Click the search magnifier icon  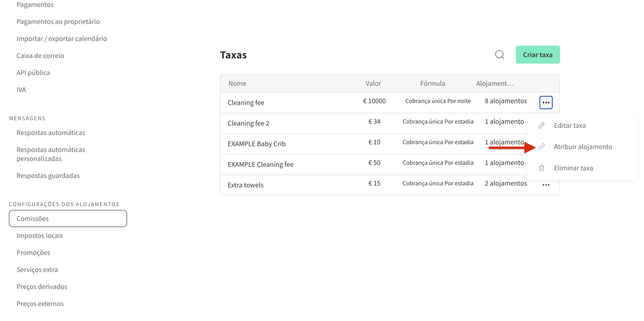(500, 55)
